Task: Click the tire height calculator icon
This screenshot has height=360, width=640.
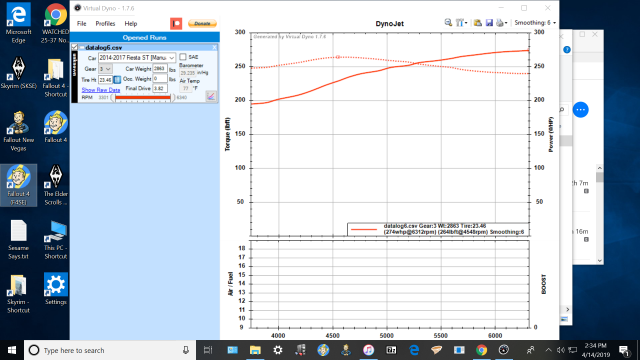Action: click(x=117, y=80)
